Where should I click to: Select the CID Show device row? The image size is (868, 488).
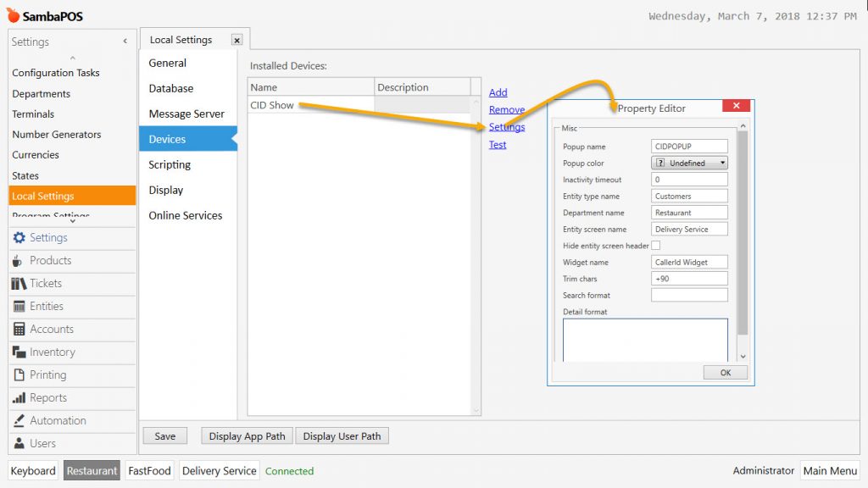tap(359, 105)
